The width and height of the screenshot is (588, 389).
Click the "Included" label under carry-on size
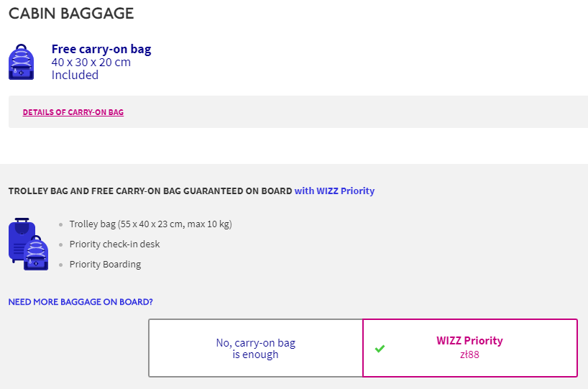[x=75, y=75]
